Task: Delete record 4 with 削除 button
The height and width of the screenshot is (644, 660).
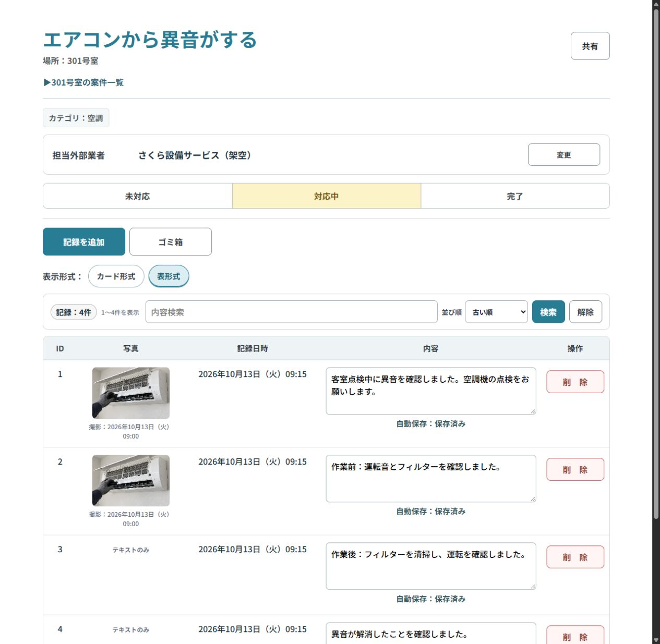Action: point(575,635)
